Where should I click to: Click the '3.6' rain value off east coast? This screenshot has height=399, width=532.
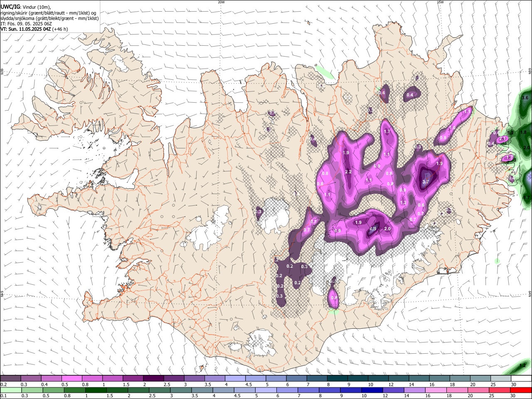[525, 98]
